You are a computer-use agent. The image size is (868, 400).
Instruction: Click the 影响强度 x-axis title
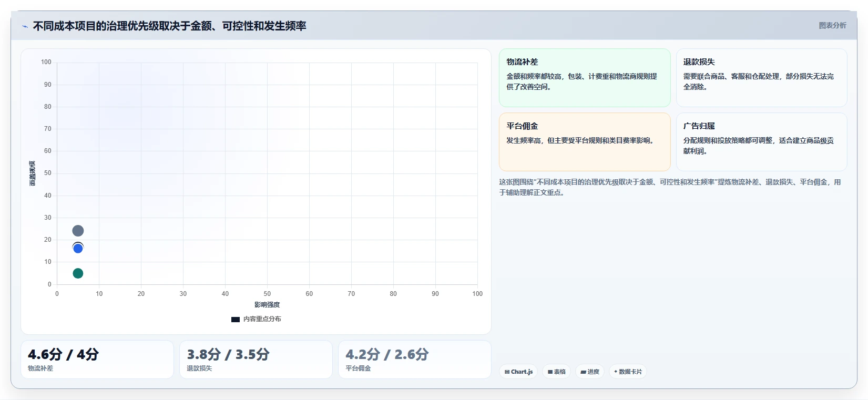(267, 305)
